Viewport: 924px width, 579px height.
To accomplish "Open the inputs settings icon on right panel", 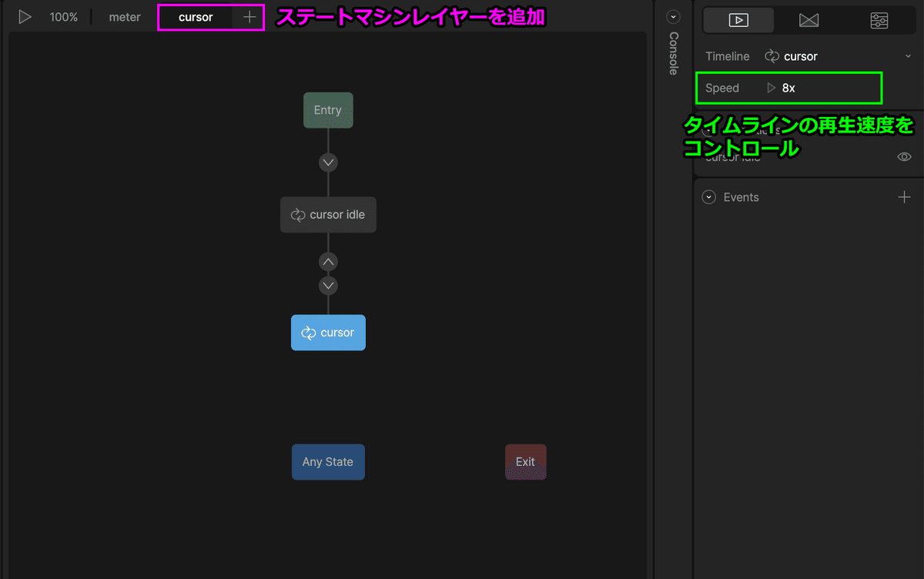I will (879, 21).
